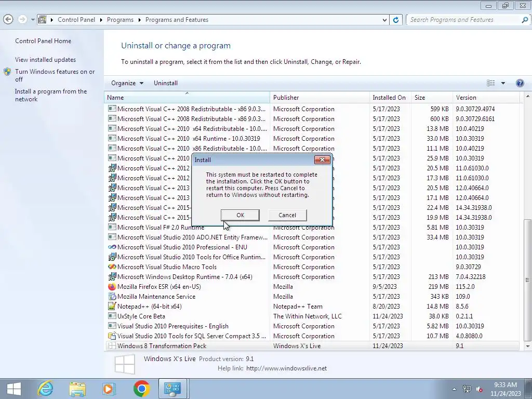
Task: Open View installed updates
Action: (x=46, y=59)
